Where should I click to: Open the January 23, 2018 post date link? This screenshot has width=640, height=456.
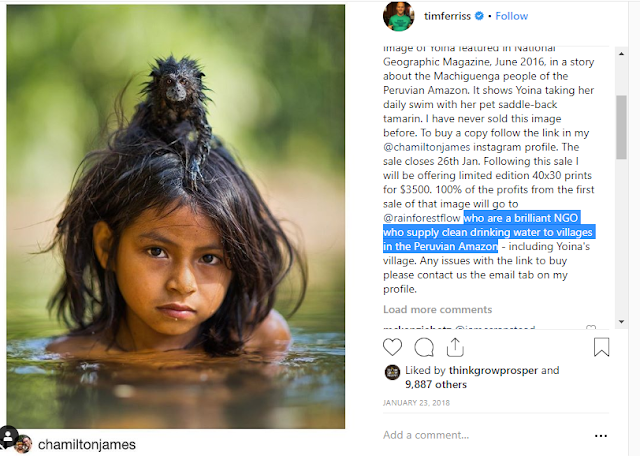pos(417,402)
